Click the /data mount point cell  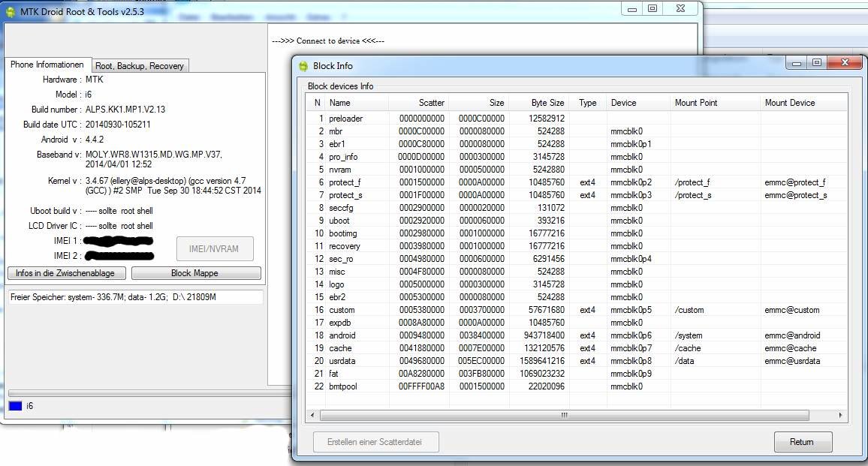(684, 361)
